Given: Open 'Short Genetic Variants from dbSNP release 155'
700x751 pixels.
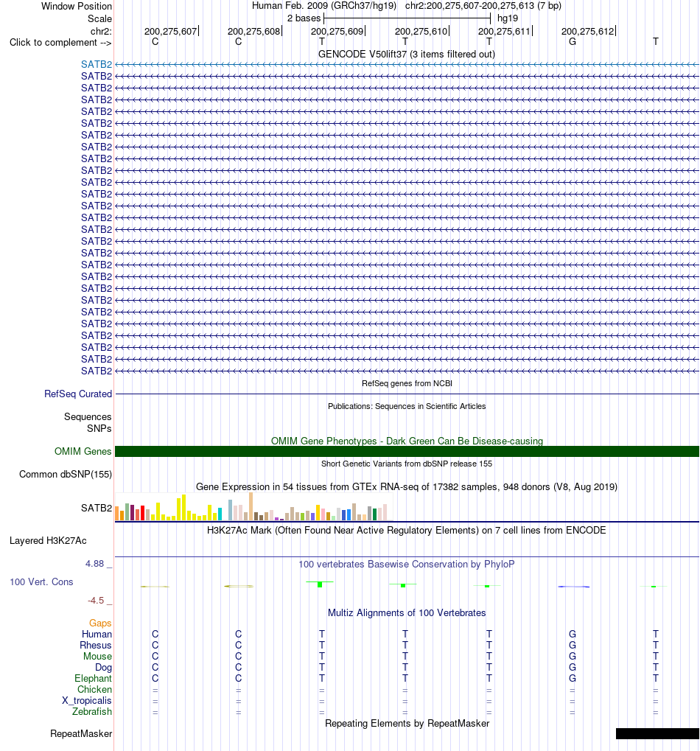Looking at the screenshot, I should point(407,464).
